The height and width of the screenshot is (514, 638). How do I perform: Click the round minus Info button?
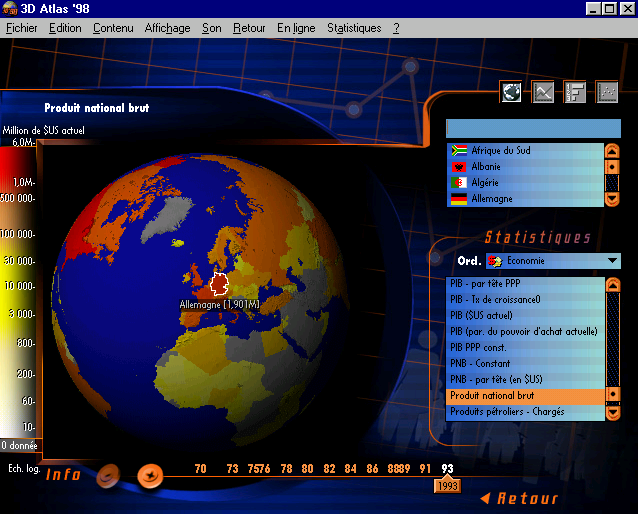point(108,475)
